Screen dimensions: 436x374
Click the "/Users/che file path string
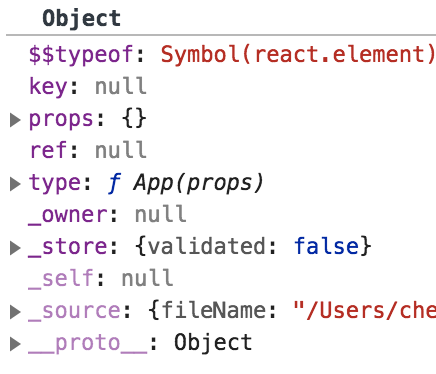point(365,311)
